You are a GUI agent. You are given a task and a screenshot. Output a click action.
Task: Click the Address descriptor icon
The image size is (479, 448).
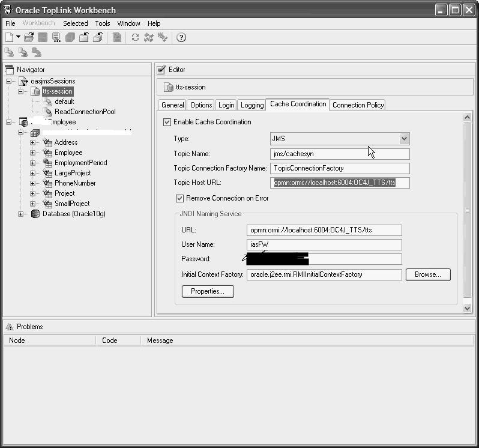point(47,142)
